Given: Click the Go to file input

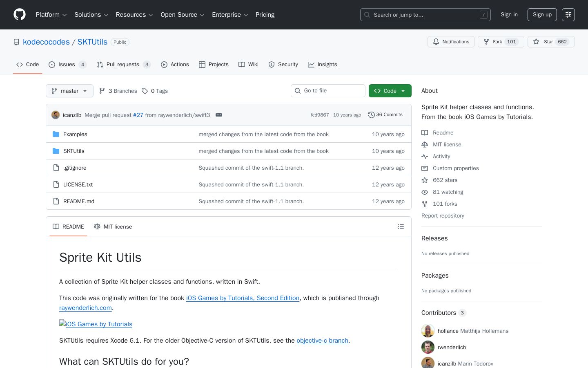Looking at the screenshot, I should [x=328, y=91].
